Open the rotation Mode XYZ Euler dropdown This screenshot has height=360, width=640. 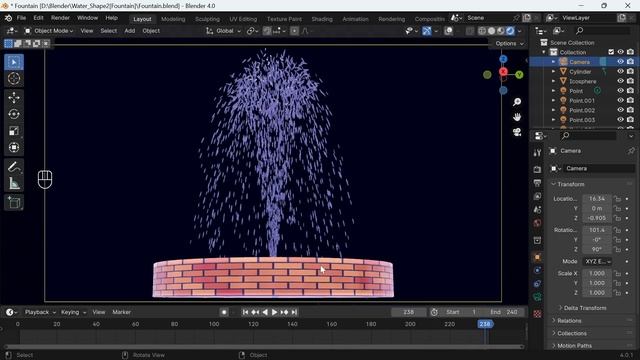coord(598,261)
